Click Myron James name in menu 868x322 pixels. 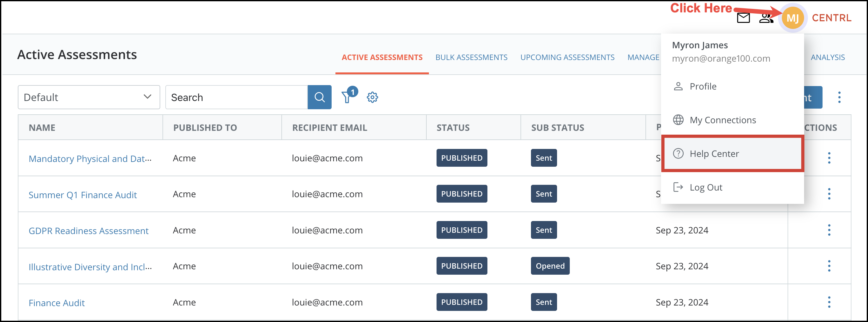[x=699, y=45]
